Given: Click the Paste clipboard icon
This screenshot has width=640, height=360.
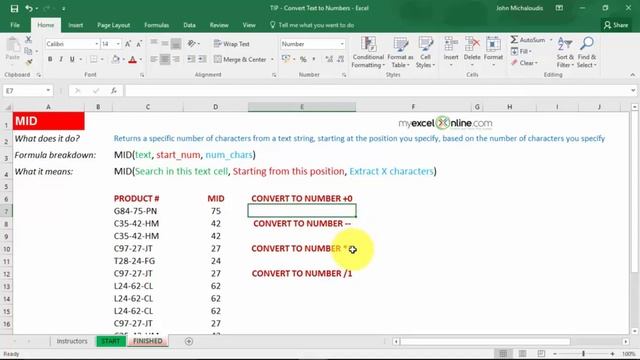Looking at the screenshot, I should 13,45.
